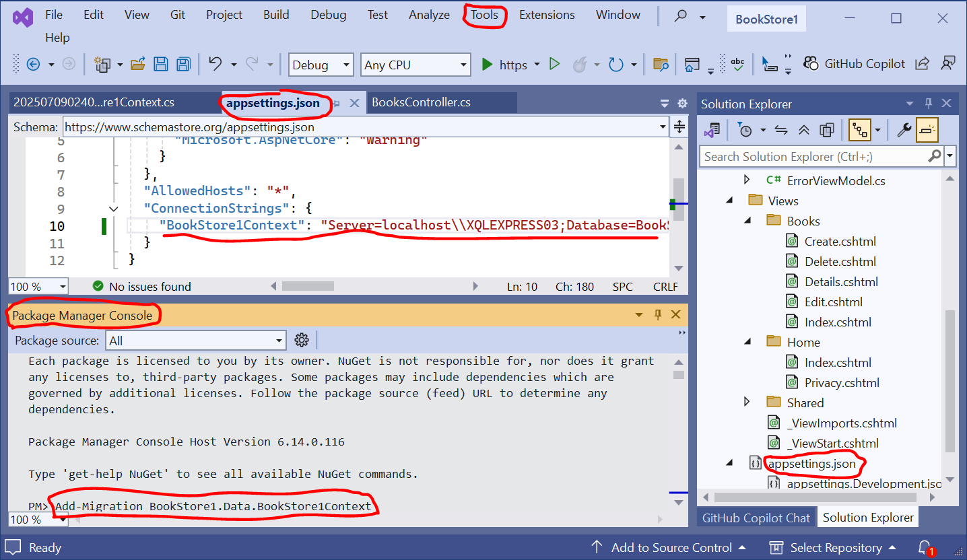Viewport: 967px width, 560px height.
Task: Click Sync with Active Document in Solution Explorer
Action: pos(782,130)
